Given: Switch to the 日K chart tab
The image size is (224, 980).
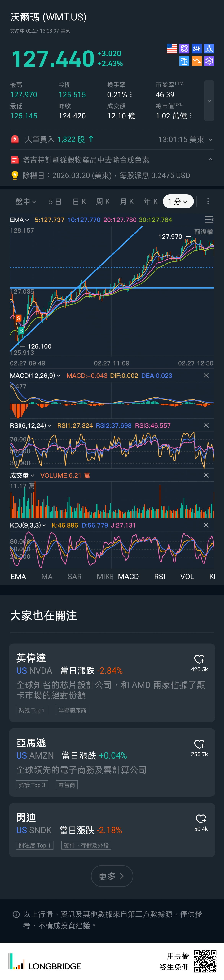Looking at the screenshot, I should [79, 202].
